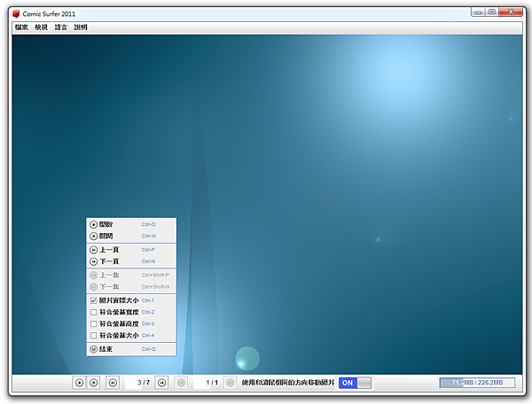Image resolution: width=532 pixels, height=404 pixels.
Task: Toggle the ON mouse direction switch
Action: click(355, 383)
